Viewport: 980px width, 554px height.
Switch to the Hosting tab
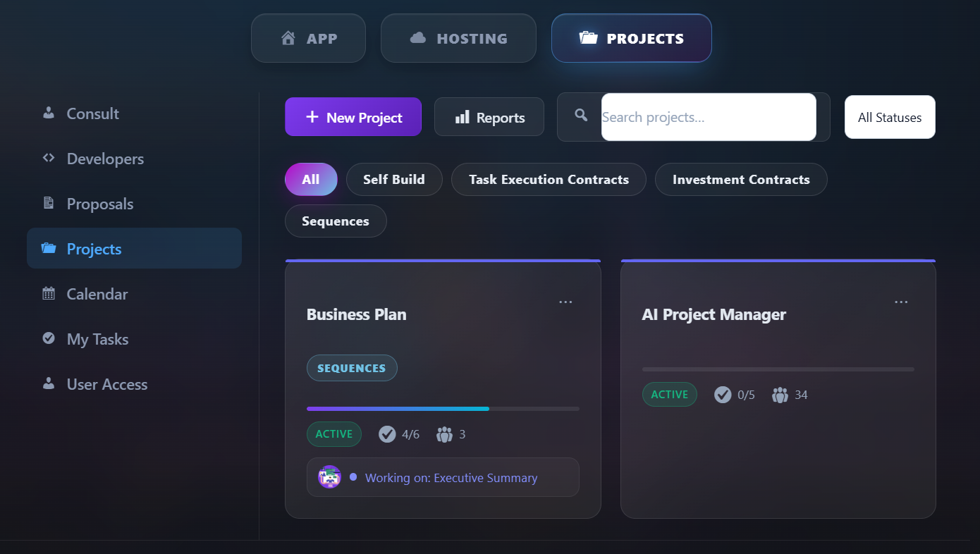458,38
